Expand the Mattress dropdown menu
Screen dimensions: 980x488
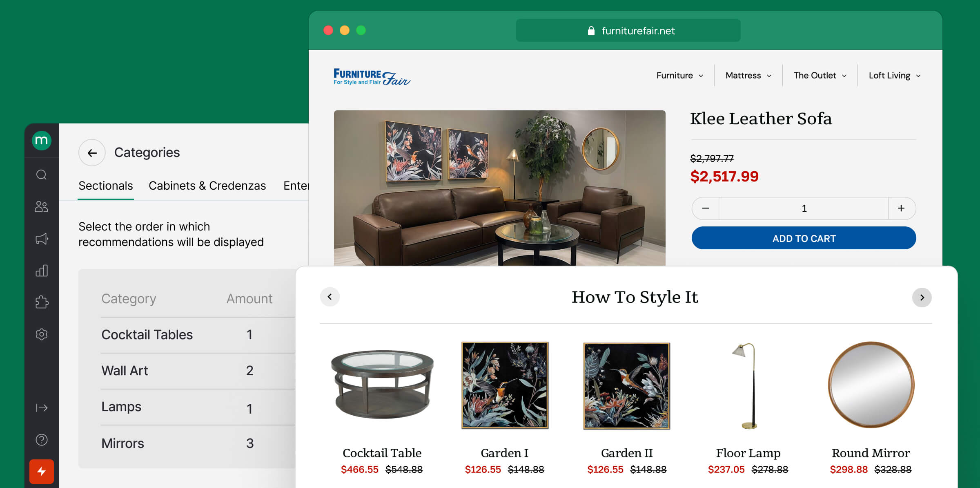(x=748, y=76)
